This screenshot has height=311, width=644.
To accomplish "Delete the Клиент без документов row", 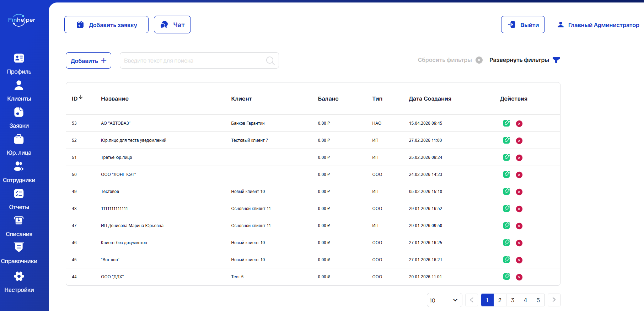I will point(519,243).
